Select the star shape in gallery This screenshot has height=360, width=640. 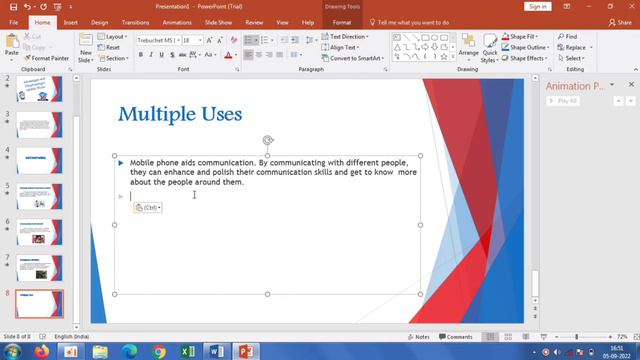[444, 57]
